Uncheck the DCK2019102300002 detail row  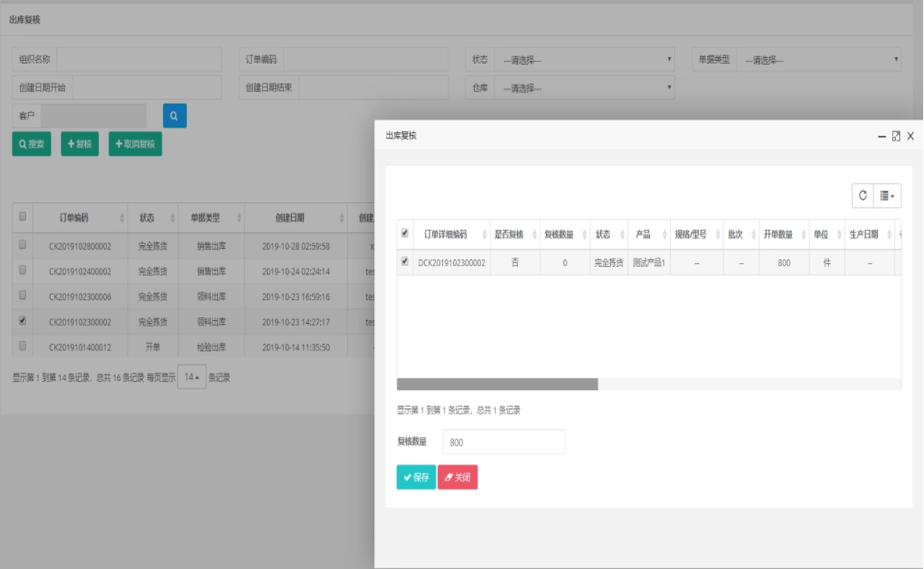[405, 261]
